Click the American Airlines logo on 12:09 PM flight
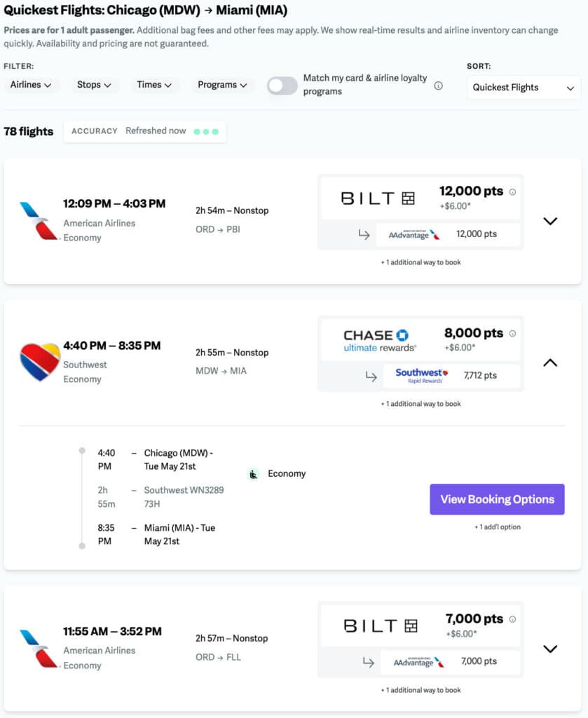Viewport: 588px width, 718px height. [x=39, y=220]
